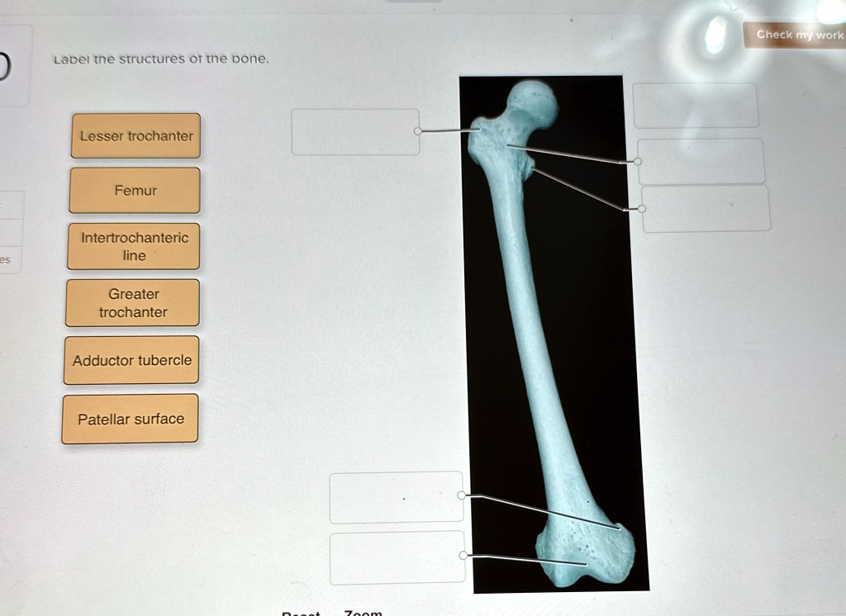
Task: Click the "Zoom" button below the image
Action: pos(362,614)
